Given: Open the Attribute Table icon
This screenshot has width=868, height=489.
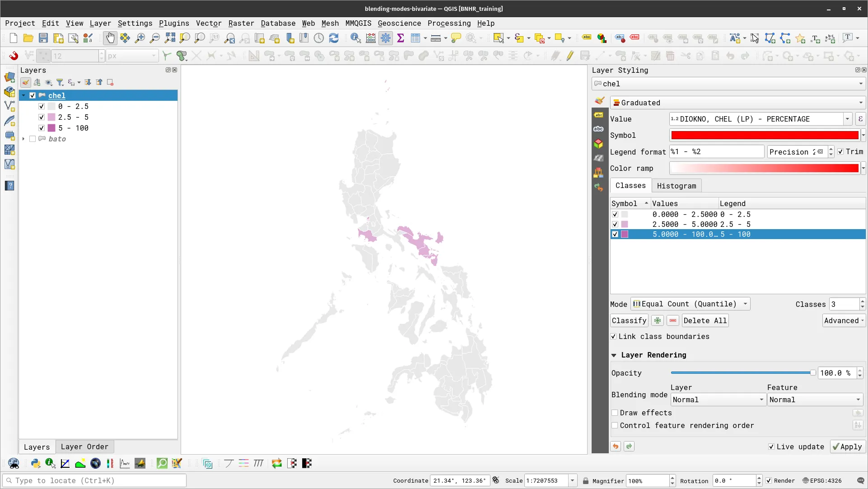Looking at the screenshot, I should 416,38.
